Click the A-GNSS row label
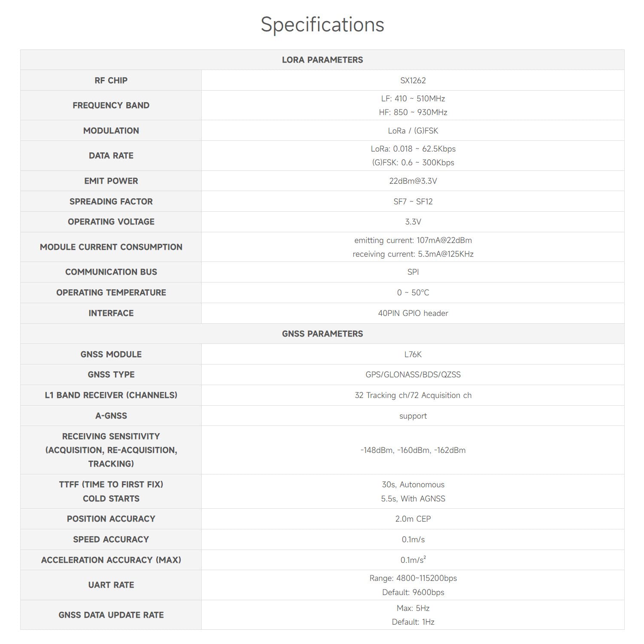The image size is (644, 644). 111,416
